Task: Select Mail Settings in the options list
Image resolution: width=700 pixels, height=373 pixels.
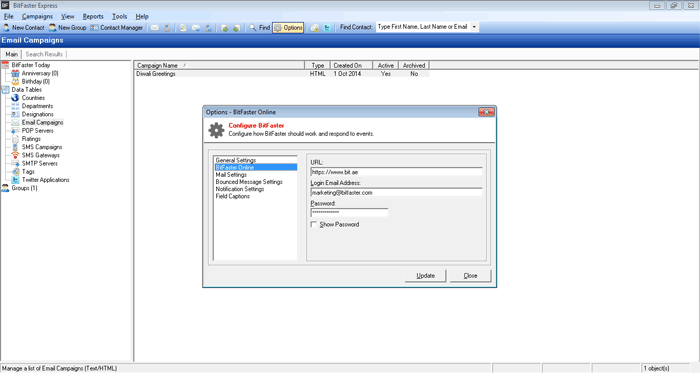Action: click(231, 175)
